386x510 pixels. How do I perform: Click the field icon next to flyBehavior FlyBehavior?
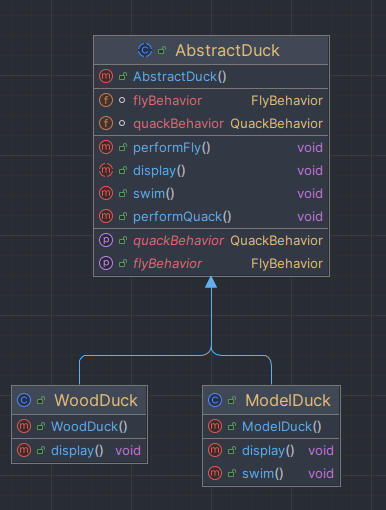[x=106, y=100]
